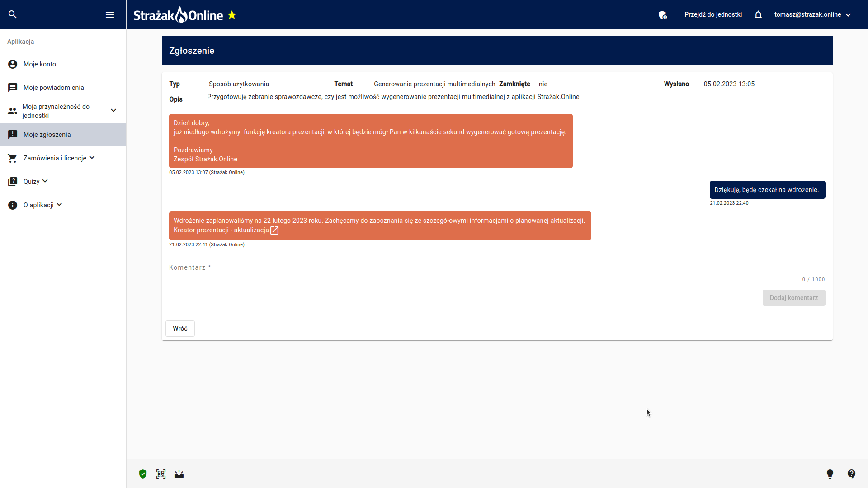Expand the O aplikacji submenu chevron

point(59,205)
